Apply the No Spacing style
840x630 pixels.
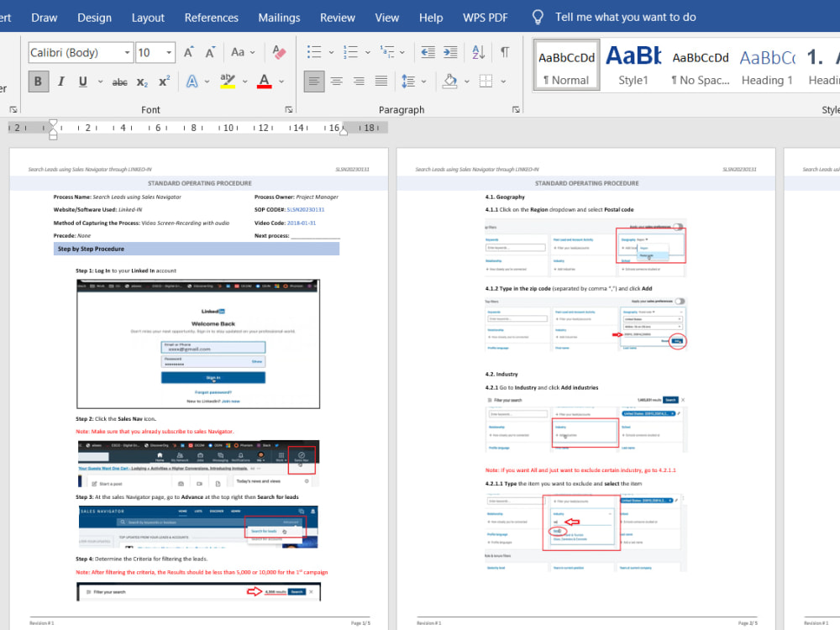tap(701, 65)
